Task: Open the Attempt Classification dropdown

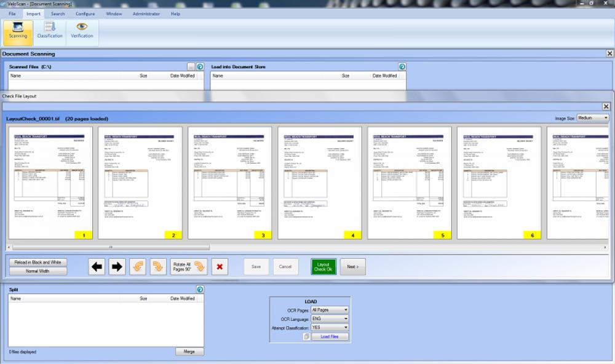Action: [328, 326]
